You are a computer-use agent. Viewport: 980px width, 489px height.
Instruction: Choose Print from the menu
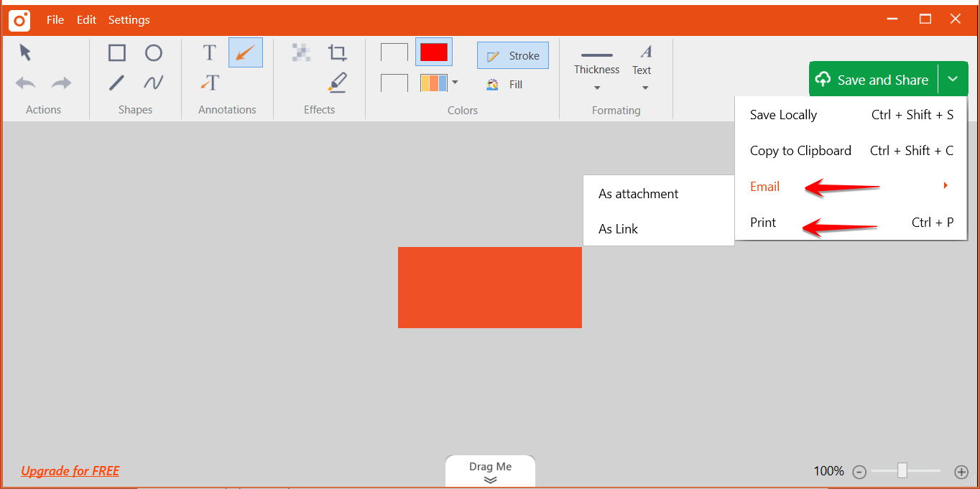point(851,223)
